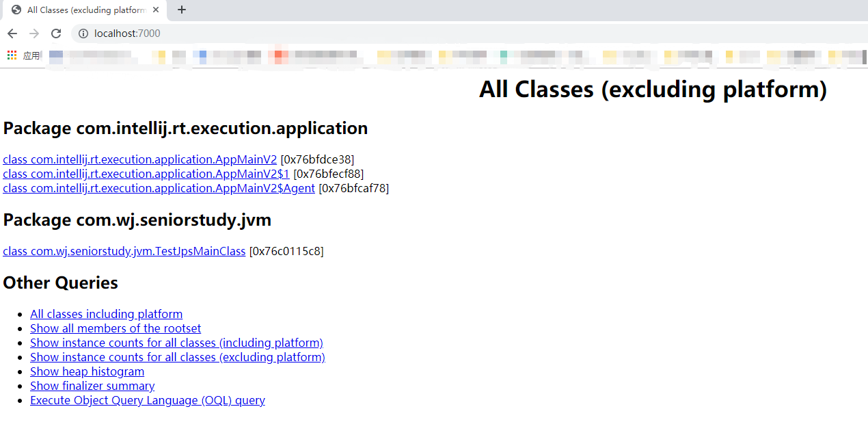Show all members of the rootset

(x=116, y=328)
